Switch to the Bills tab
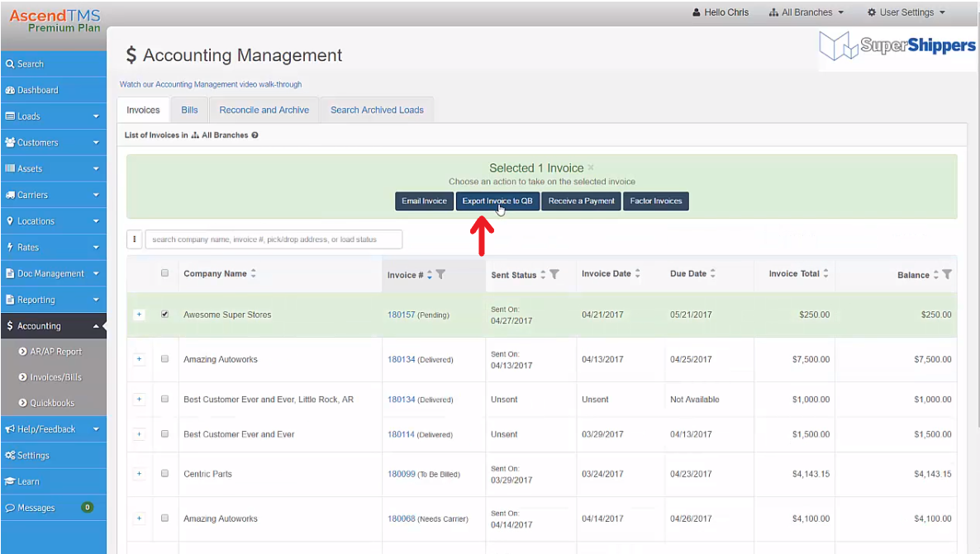Image resolution: width=980 pixels, height=554 pixels. 189,110
